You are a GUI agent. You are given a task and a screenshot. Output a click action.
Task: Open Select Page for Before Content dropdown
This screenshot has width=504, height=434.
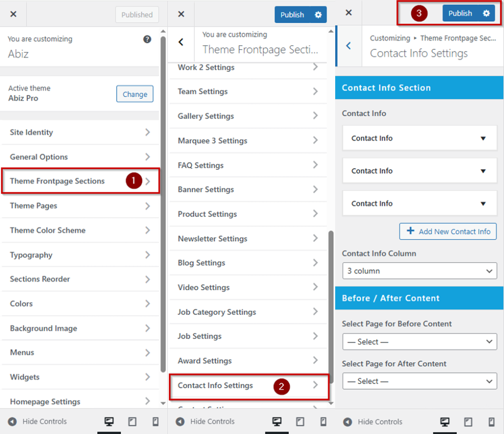tap(419, 341)
